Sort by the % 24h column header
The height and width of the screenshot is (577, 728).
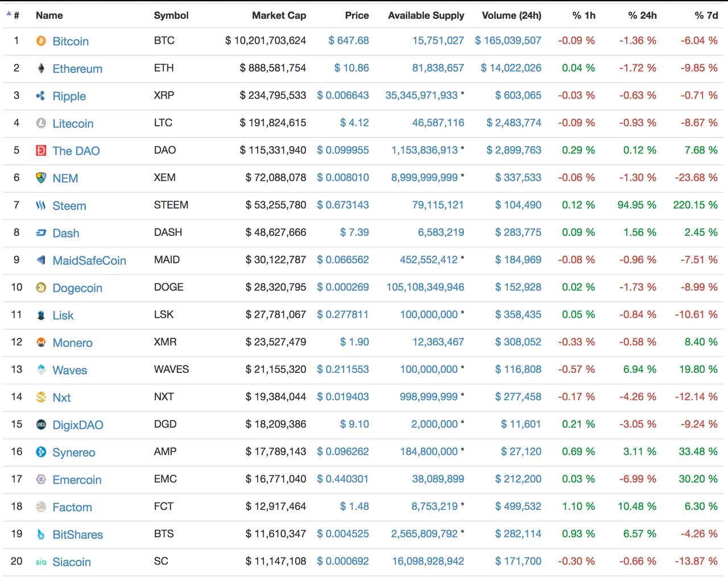(x=642, y=15)
